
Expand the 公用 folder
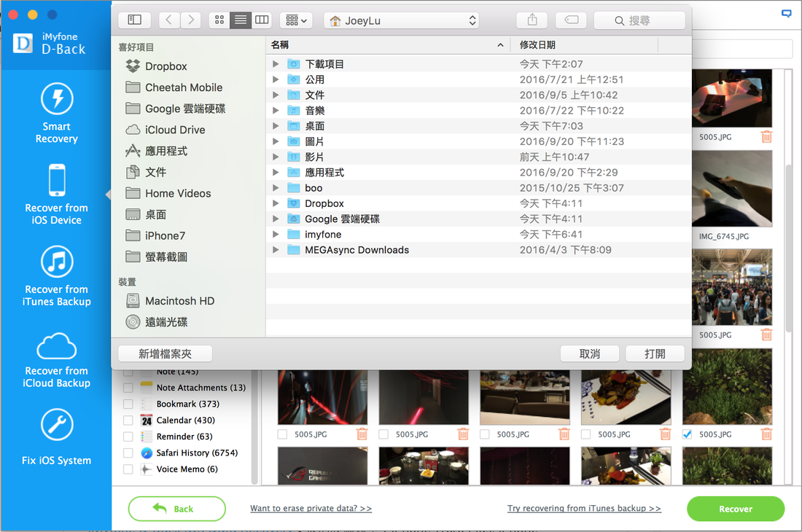276,79
